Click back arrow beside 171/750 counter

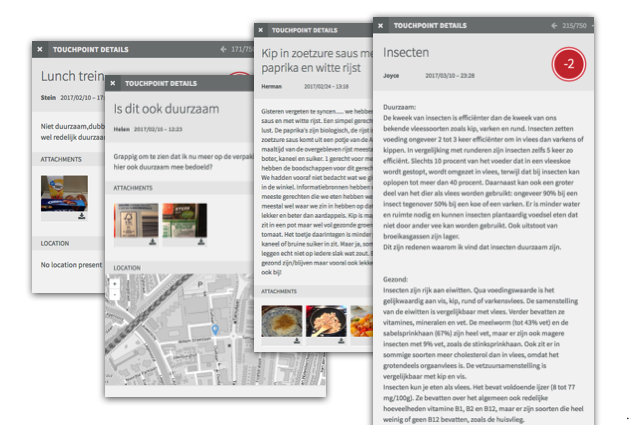(x=222, y=49)
